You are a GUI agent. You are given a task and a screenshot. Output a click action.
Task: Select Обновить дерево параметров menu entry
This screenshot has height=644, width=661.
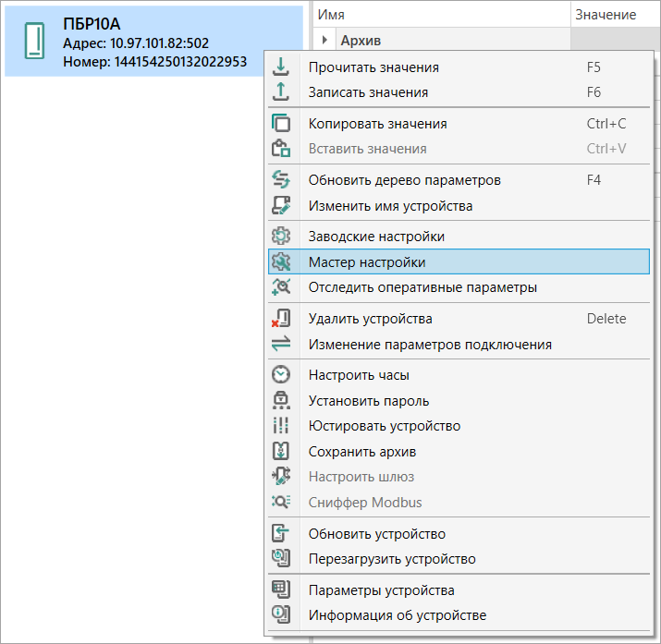click(459, 180)
